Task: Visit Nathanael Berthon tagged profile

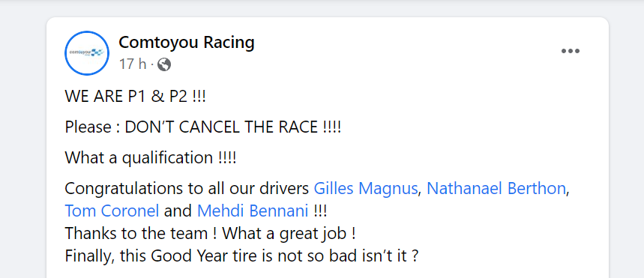Action: pyautogui.click(x=496, y=189)
